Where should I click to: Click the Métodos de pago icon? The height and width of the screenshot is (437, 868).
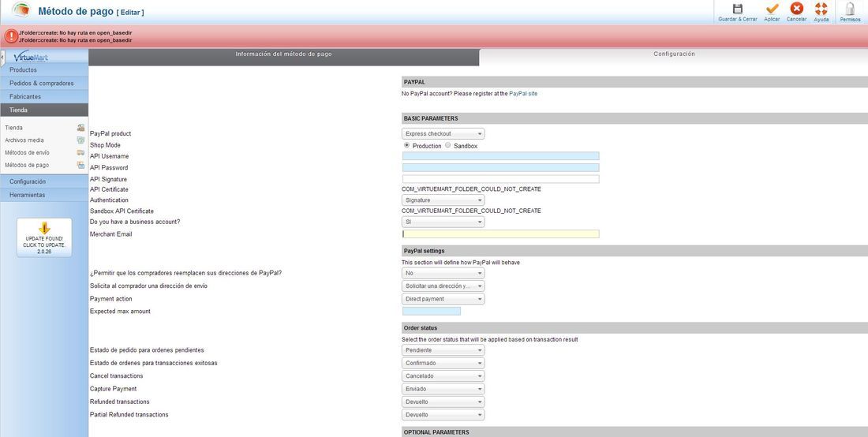(x=80, y=165)
